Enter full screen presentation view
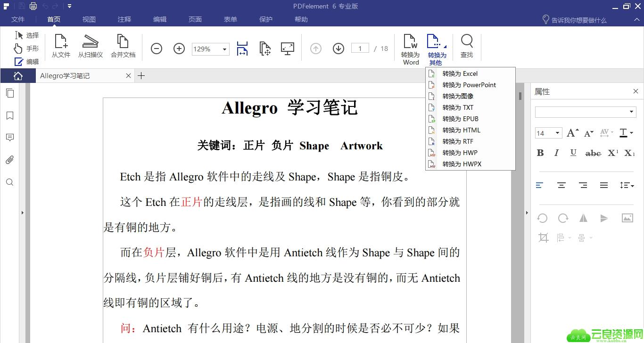Screen dimensions: 644x343 coord(288,49)
